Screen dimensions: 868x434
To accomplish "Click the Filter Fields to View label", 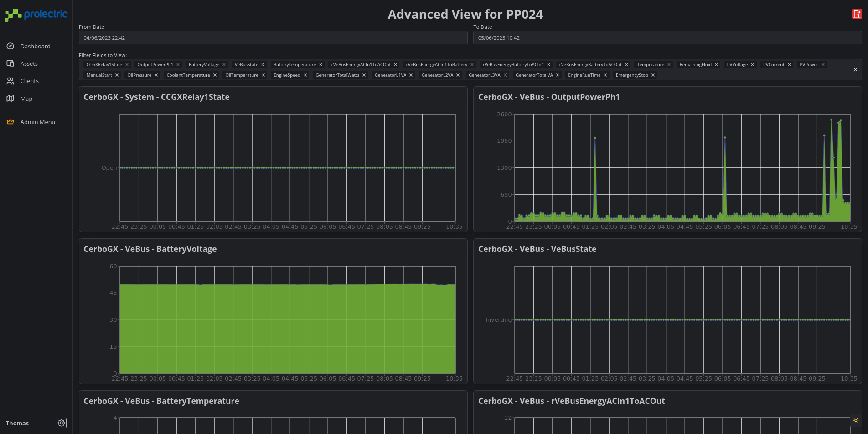I will [x=103, y=55].
